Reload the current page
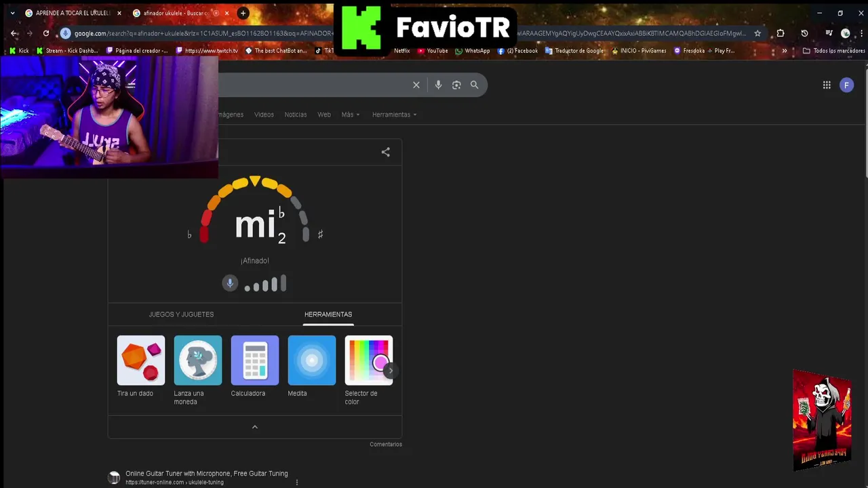 point(46,33)
